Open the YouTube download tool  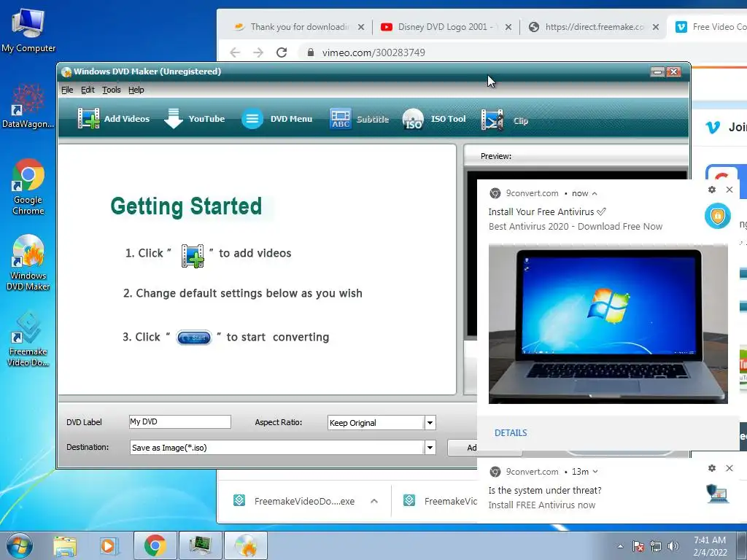(194, 119)
